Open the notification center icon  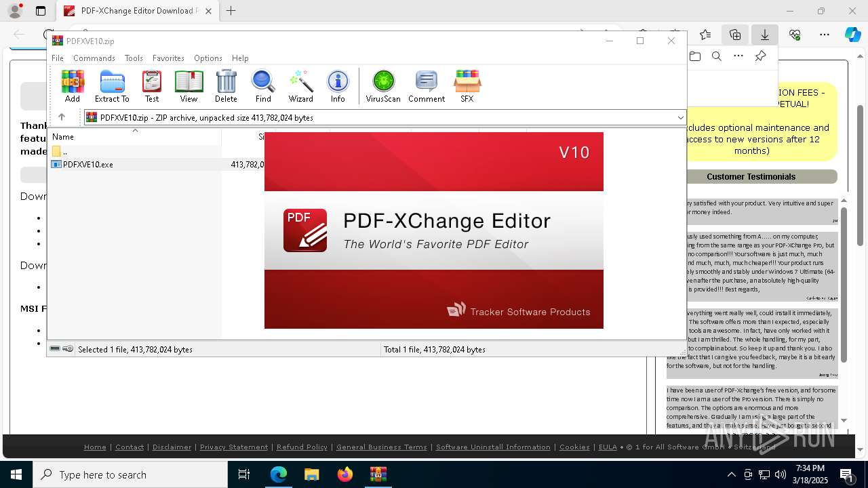pyautogui.click(x=846, y=474)
